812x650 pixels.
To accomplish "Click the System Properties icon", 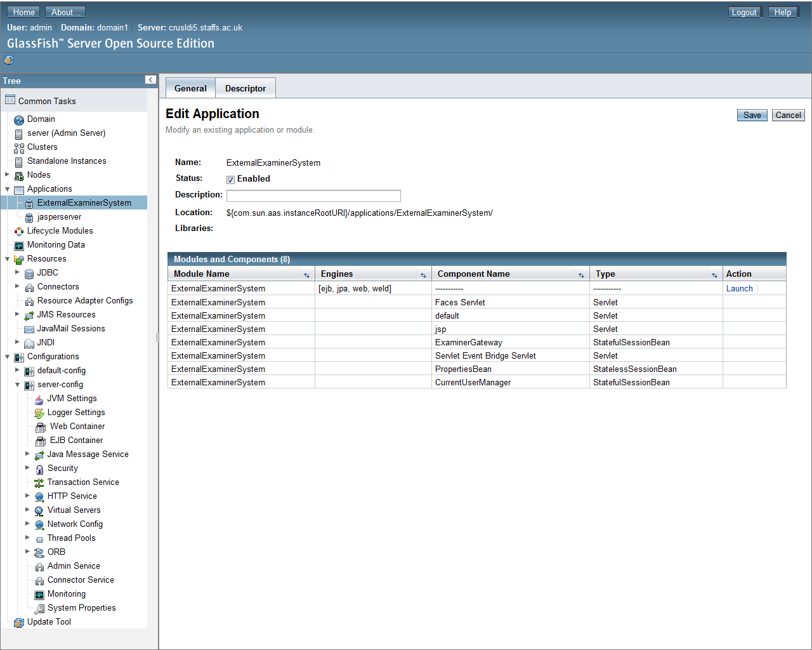I will coord(39,608).
